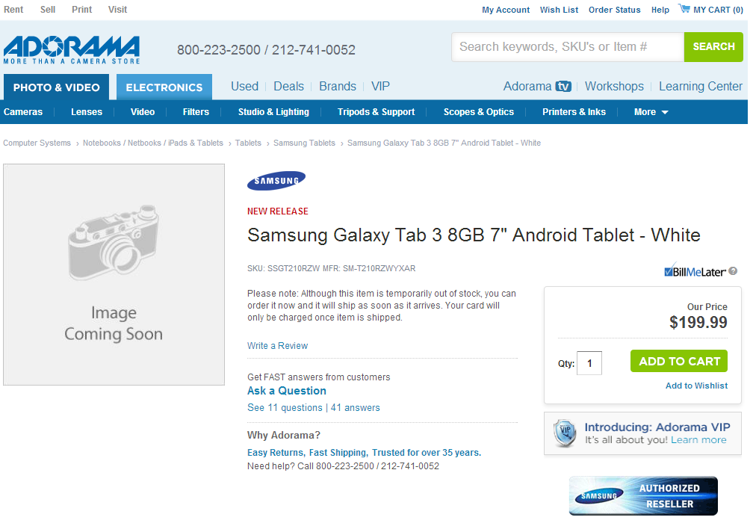Click the quantity input box
Viewport: 756px width, 532px height.
pyautogui.click(x=589, y=363)
